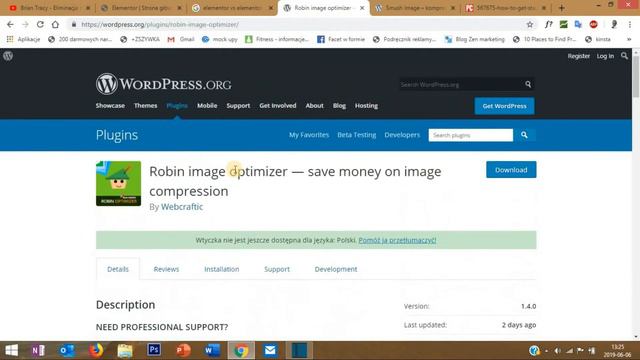
Task: Focus the Search WordPress.org input field
Action: 461,84
